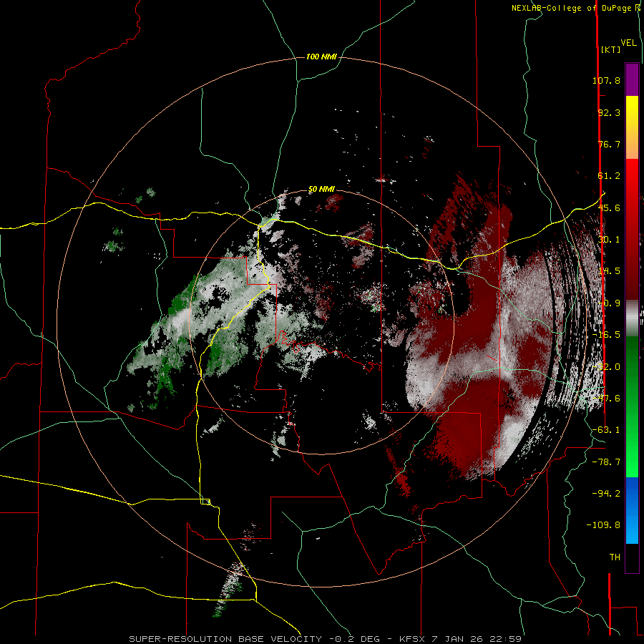Click the 100 NMI range ring label
644x644 pixels.
321,57
